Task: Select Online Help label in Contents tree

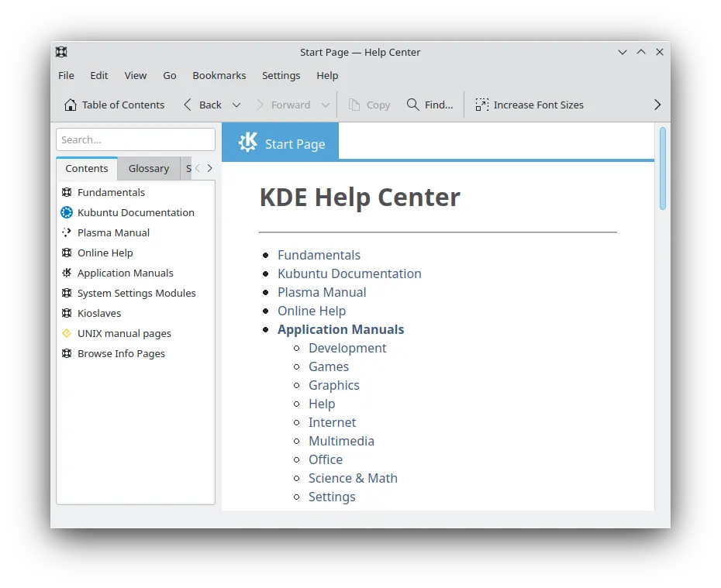Action: tap(105, 253)
